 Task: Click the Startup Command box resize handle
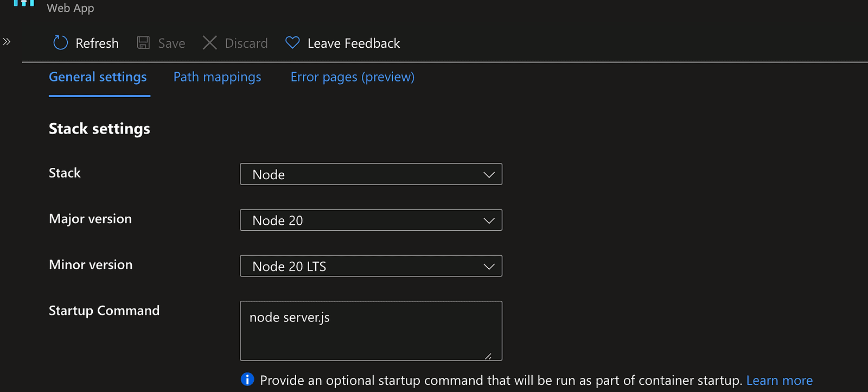click(x=488, y=356)
